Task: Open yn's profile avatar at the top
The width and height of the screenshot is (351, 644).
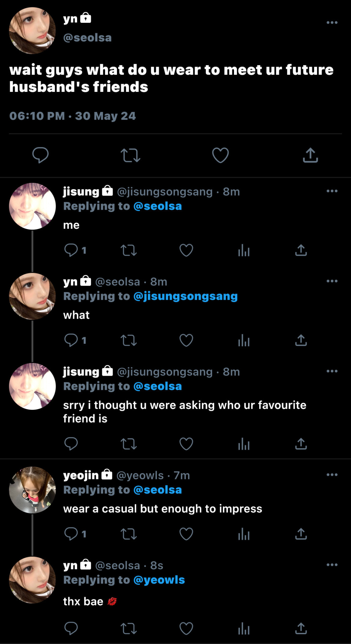Action: [33, 31]
